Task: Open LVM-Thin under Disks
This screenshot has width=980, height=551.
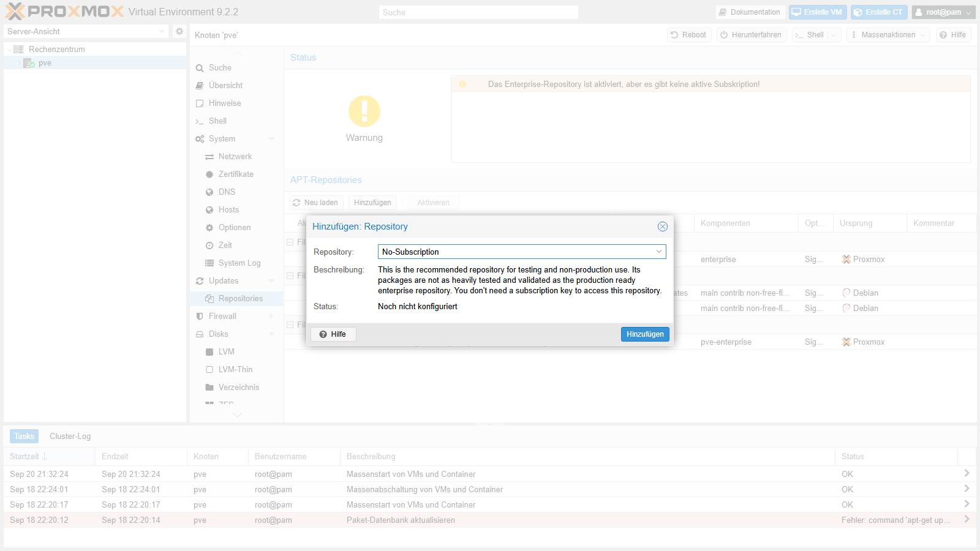Action: [x=236, y=370]
